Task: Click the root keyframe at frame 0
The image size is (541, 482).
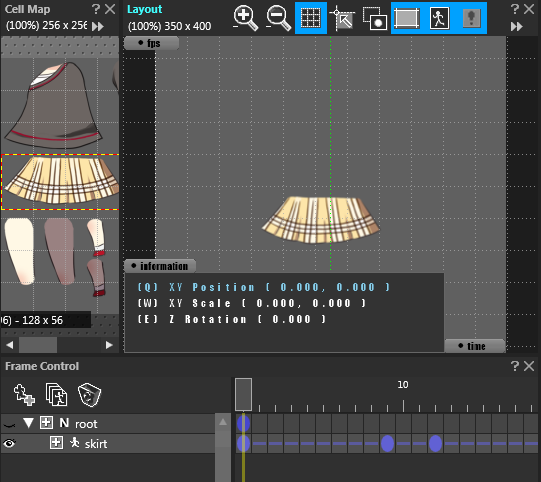Action: [x=243, y=423]
